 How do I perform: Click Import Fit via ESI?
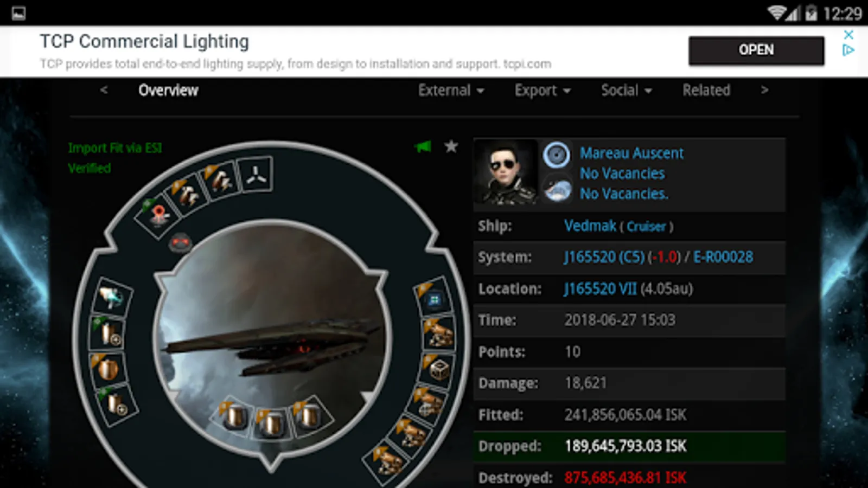[x=115, y=148]
